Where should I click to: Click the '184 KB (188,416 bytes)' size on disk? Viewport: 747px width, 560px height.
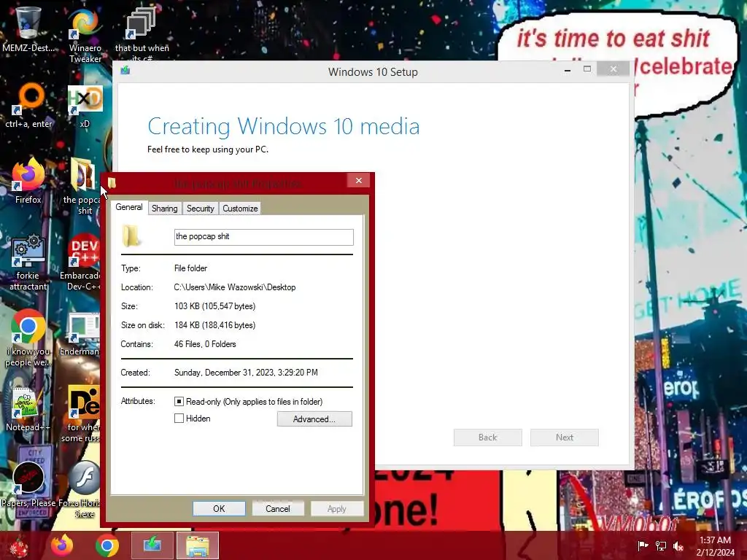[x=215, y=325]
